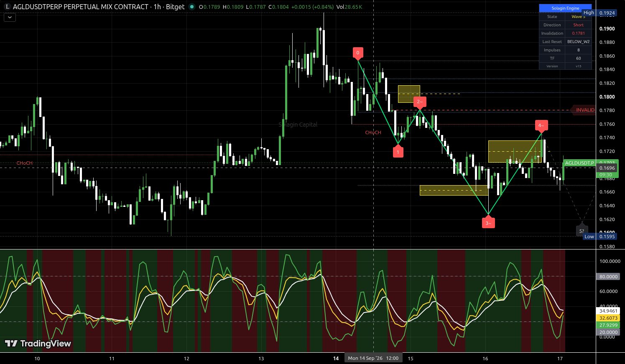The height and width of the screenshot is (364, 625).
Task: Collapse the legend with the chevron button
Action: [10, 18]
